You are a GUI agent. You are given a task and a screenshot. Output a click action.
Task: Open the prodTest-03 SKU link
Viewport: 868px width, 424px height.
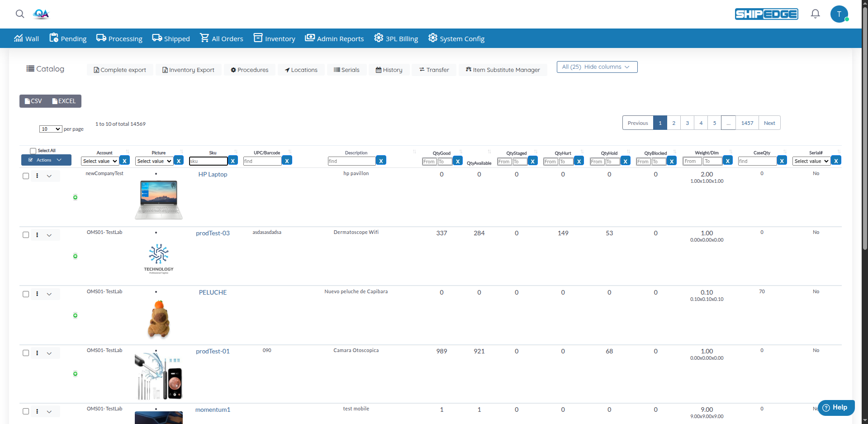(x=213, y=233)
